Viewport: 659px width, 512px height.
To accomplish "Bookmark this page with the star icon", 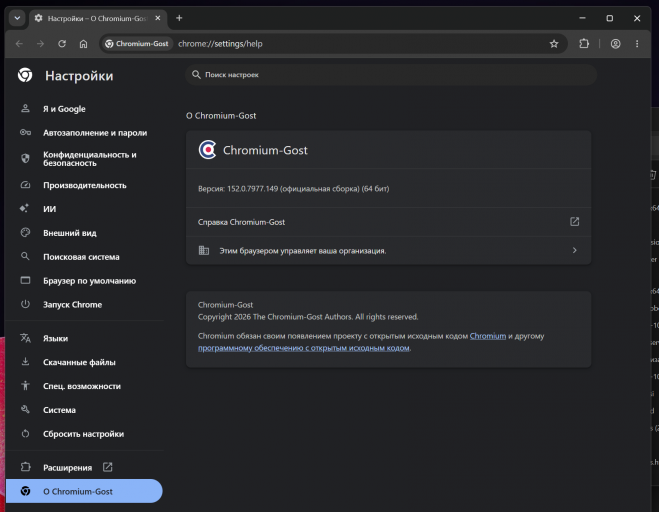I will (554, 44).
